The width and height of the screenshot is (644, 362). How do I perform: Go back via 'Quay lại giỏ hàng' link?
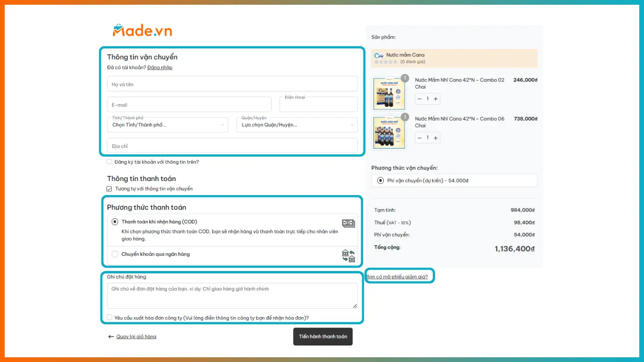(x=136, y=337)
